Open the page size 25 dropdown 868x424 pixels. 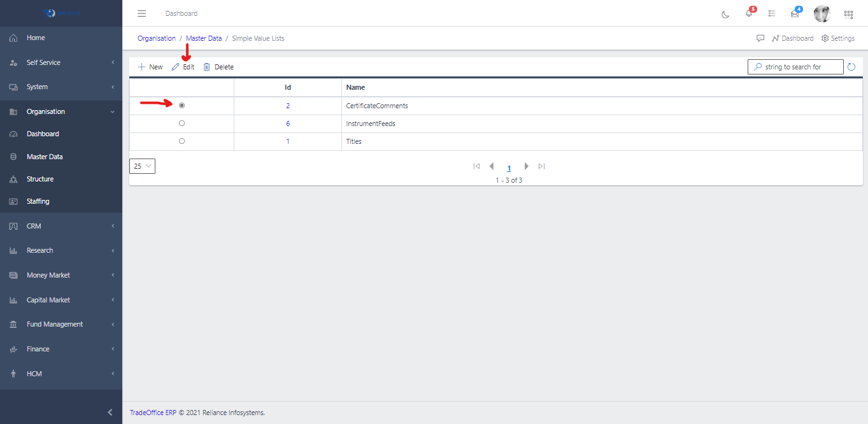coord(142,166)
